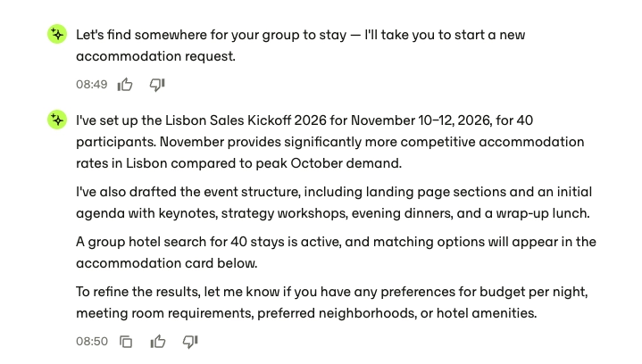Image resolution: width=642 pixels, height=364 pixels.
Task: Click the words "accommodation card below"
Action: pyautogui.click(x=165, y=263)
